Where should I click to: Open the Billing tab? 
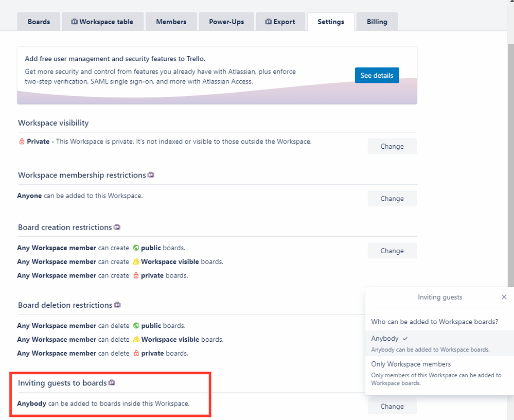click(x=377, y=22)
